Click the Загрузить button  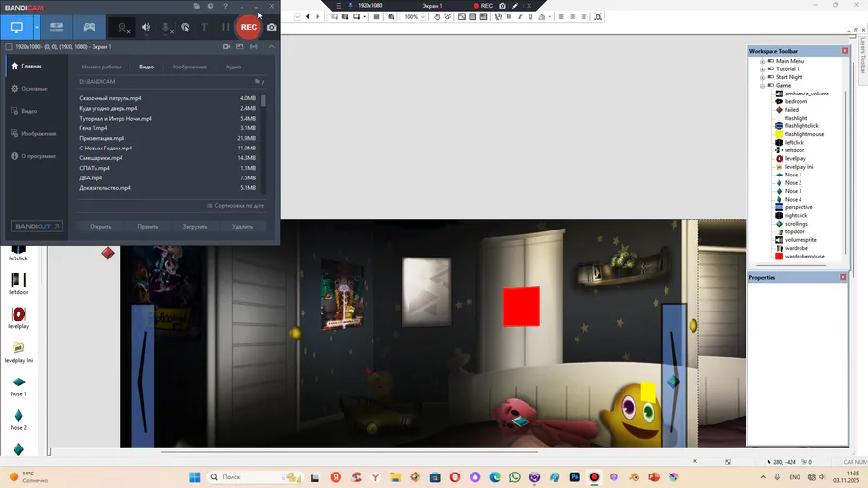tap(195, 227)
